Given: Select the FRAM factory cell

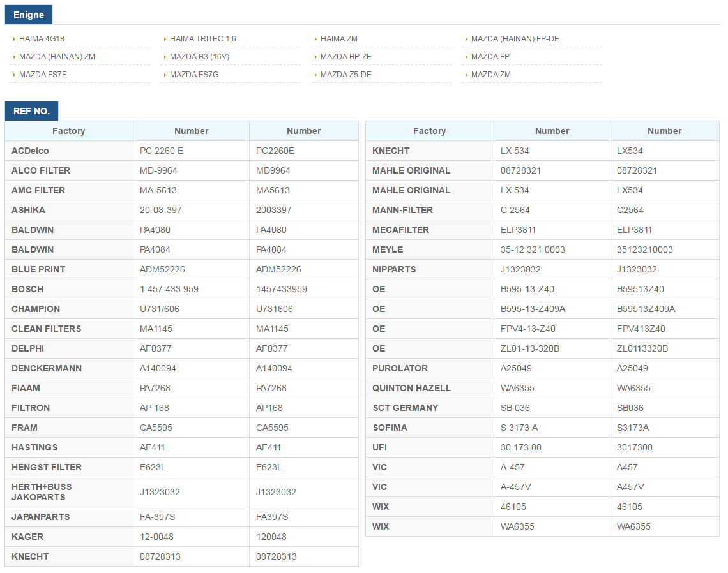Looking at the screenshot, I should [x=69, y=428].
